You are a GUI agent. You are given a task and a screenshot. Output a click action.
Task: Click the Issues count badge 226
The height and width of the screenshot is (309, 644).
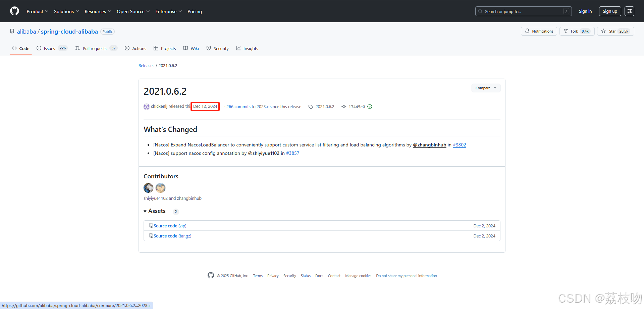pyautogui.click(x=63, y=48)
